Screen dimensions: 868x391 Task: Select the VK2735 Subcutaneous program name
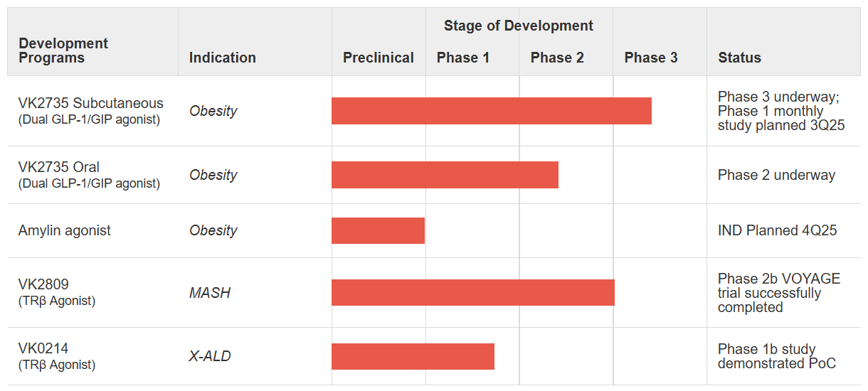[90, 103]
